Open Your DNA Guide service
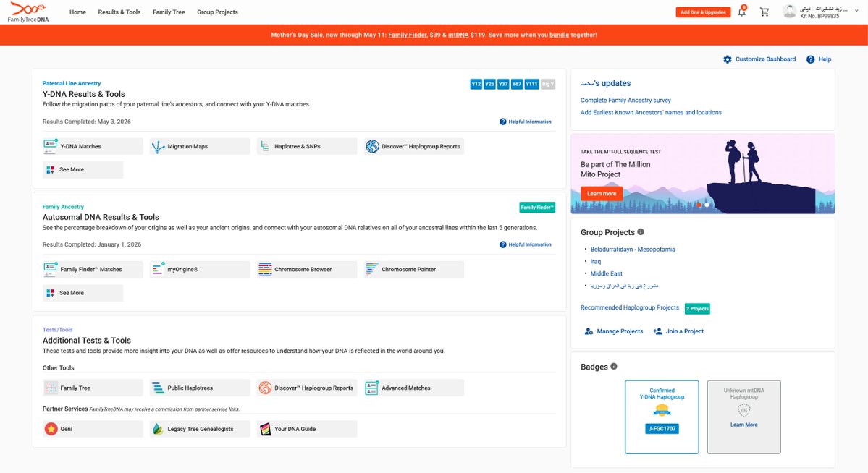This screenshot has height=473, width=868. (x=307, y=429)
